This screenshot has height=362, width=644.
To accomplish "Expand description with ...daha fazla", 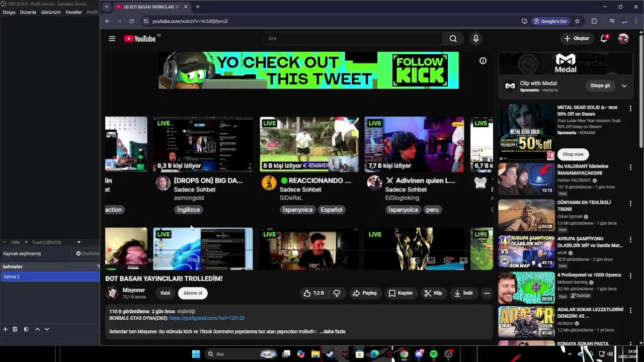I will [x=332, y=331].
